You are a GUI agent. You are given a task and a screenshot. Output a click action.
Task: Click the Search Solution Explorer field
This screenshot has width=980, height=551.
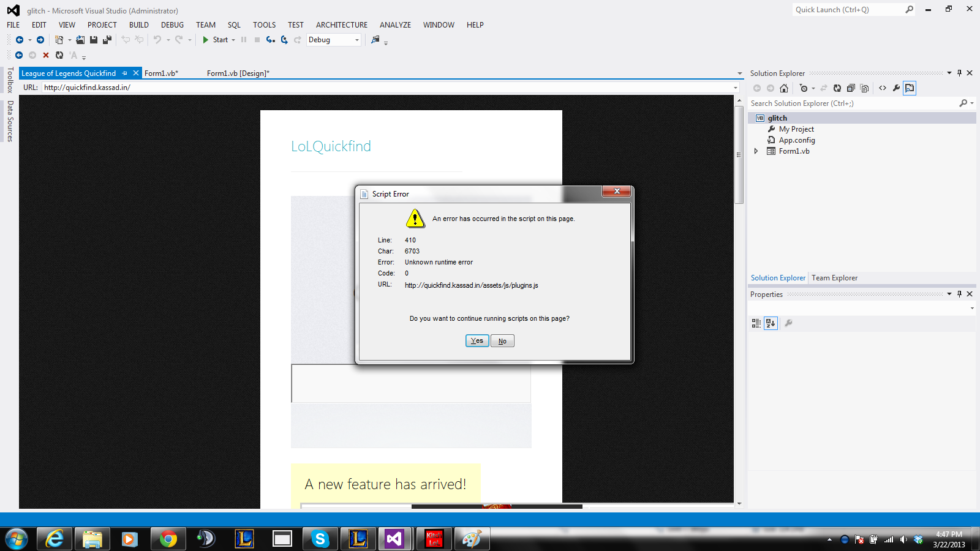(x=855, y=103)
